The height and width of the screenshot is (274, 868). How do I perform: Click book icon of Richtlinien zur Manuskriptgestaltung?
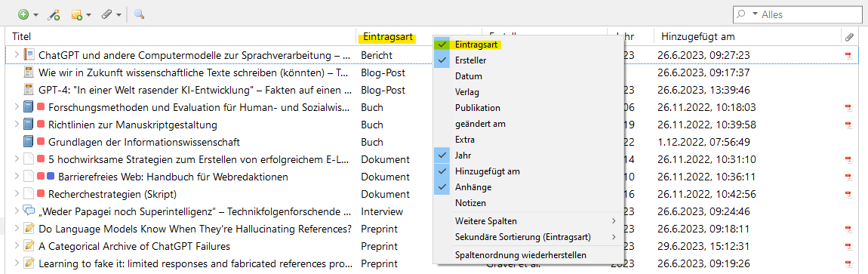29,125
